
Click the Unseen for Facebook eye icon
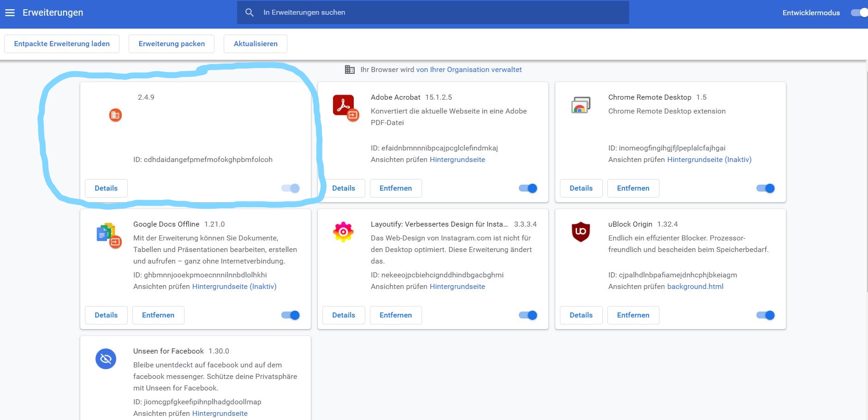point(106,359)
